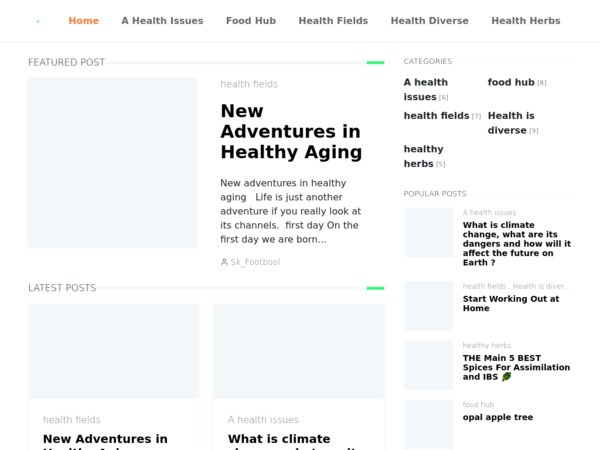The width and height of the screenshot is (600, 450).
Task: Go to Health Herbs menu
Action: point(526,21)
